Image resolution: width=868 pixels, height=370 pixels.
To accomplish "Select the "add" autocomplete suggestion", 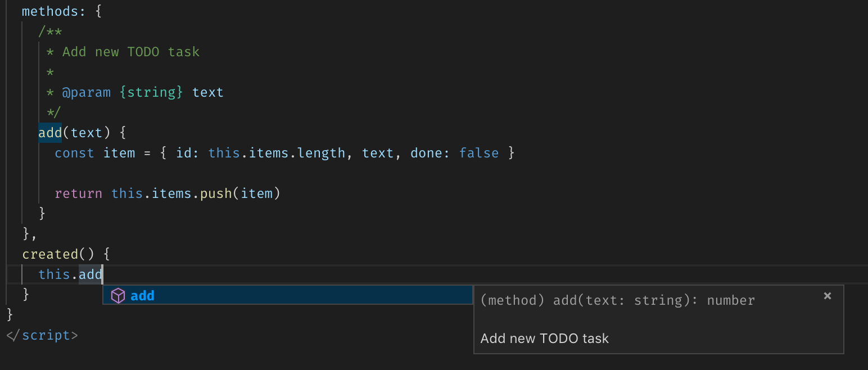I will (x=143, y=296).
